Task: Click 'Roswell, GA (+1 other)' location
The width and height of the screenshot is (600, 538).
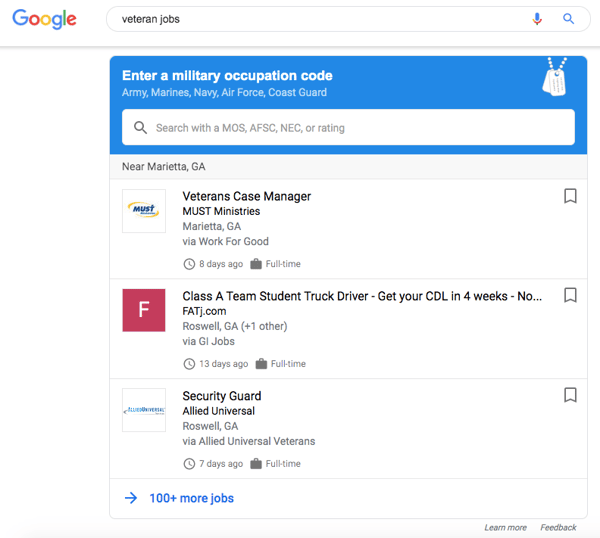Action: pos(235,326)
